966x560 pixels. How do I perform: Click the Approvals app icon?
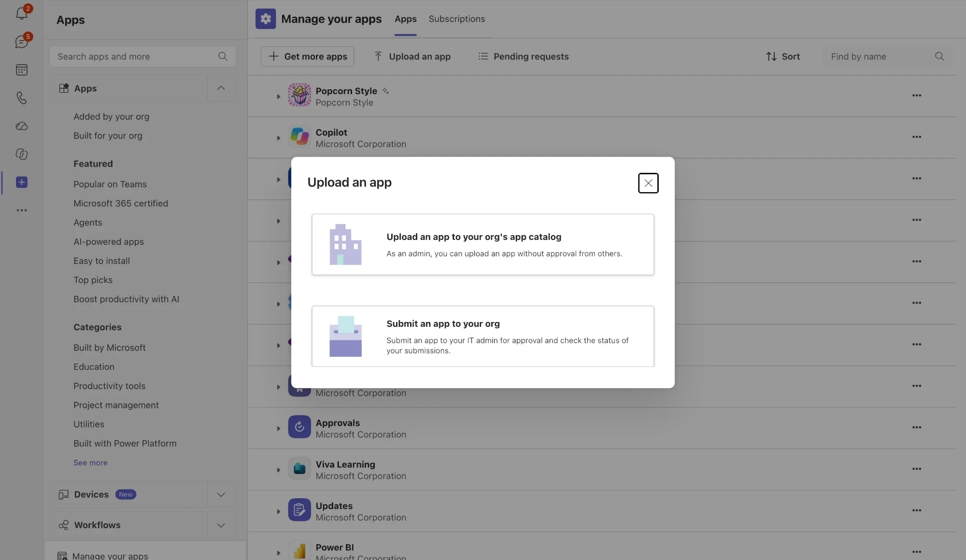[299, 427]
